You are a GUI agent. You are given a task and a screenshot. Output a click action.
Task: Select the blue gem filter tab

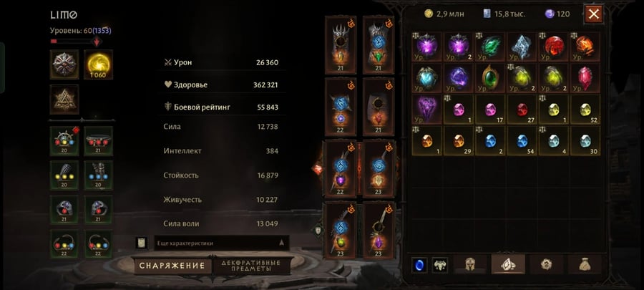tap(419, 265)
